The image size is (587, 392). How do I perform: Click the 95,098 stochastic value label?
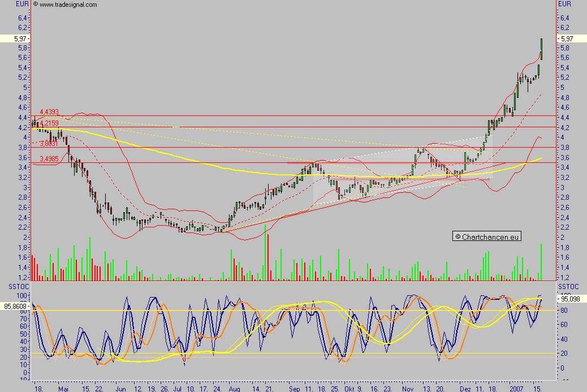tap(572, 299)
